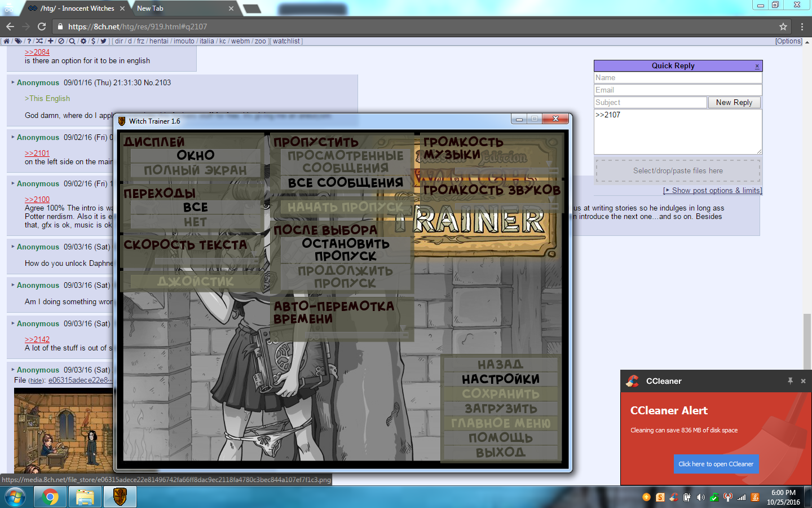
Task: Reload the page in Chrome
Action: [x=41, y=27]
